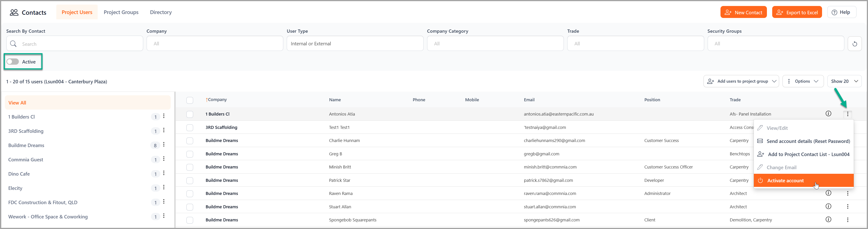868x229 pixels.
Task: Click email charliehunnams290@gmail.com
Action: pyautogui.click(x=554, y=141)
